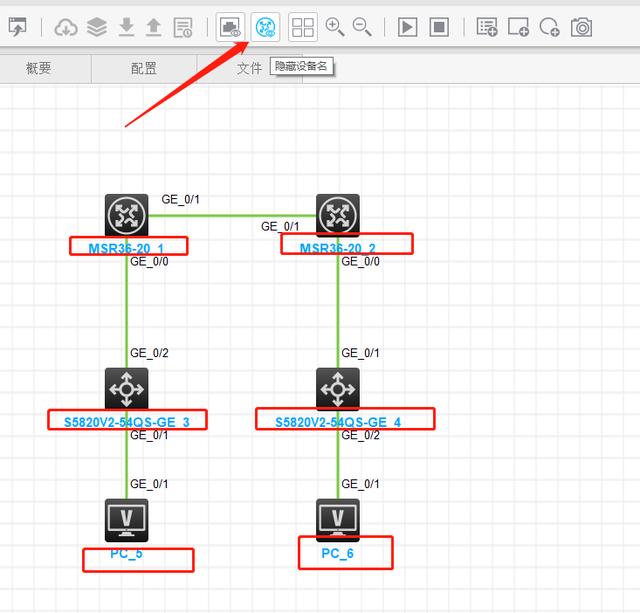640x613 pixels.
Task: Switch to the 概要 tab
Action: [x=38, y=68]
